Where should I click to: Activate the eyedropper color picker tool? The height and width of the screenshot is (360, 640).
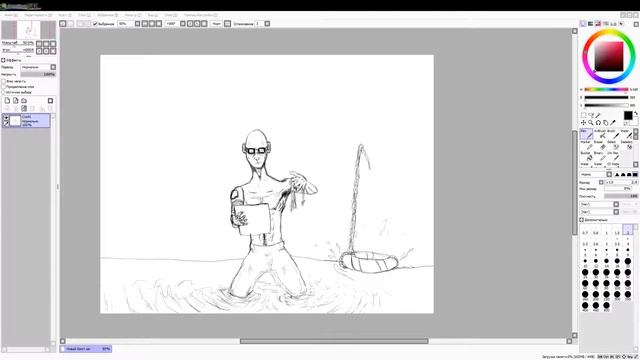click(x=613, y=122)
